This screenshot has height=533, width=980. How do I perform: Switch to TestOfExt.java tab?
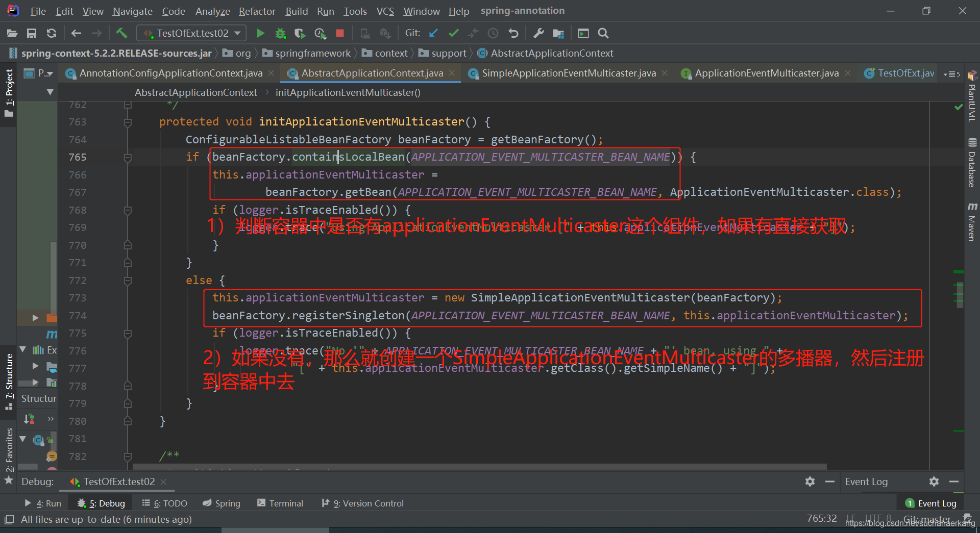(899, 73)
